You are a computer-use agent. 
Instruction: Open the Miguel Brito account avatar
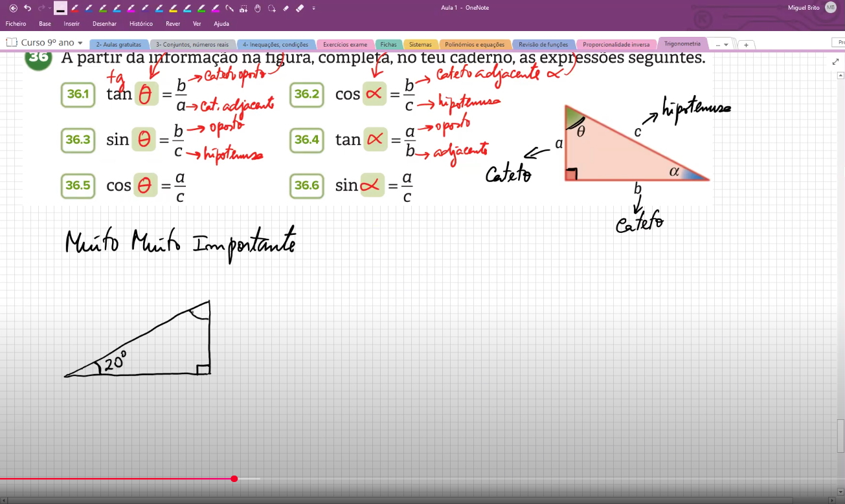(831, 7)
